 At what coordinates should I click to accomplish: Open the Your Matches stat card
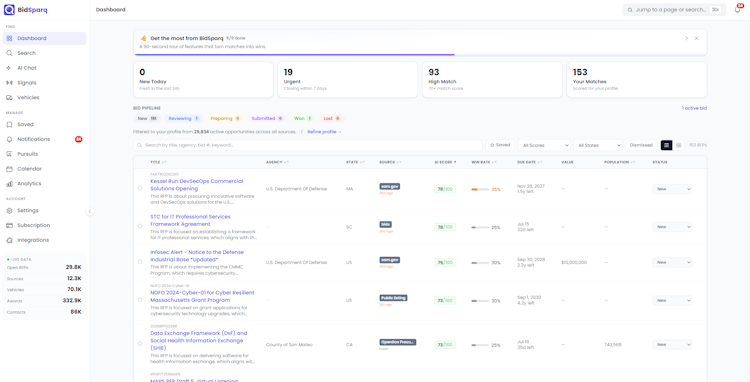coord(637,79)
